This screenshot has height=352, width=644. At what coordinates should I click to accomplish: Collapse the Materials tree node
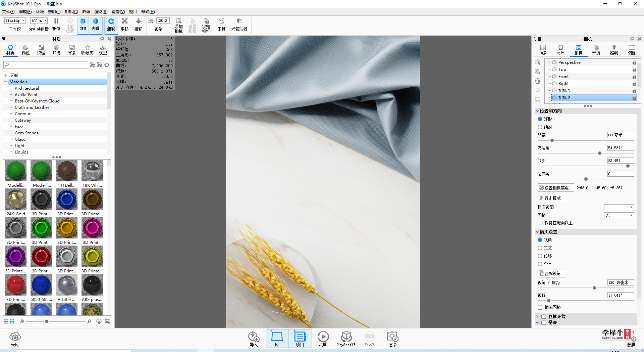coord(6,82)
